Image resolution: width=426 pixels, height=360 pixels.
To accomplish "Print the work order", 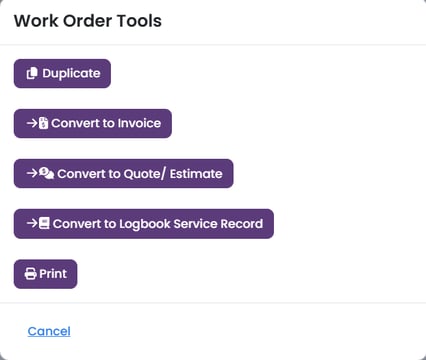I will click(45, 274).
